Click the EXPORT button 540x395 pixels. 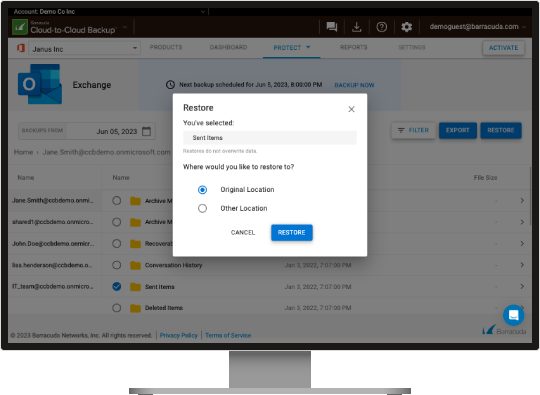click(x=458, y=131)
